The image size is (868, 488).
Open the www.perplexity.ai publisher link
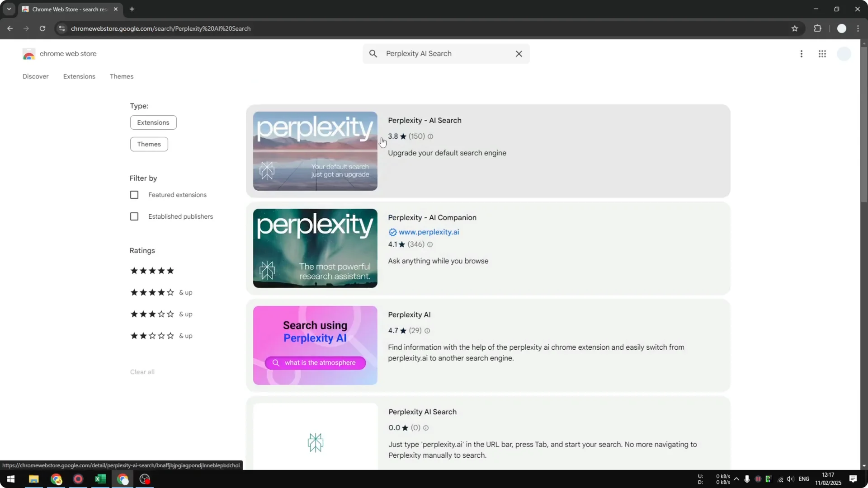coord(429,232)
